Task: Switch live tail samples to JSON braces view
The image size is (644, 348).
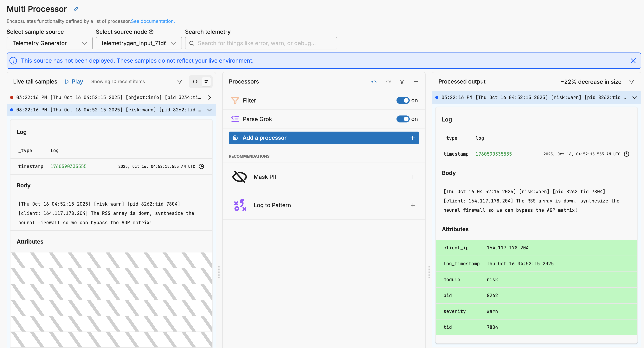Action: click(x=195, y=82)
